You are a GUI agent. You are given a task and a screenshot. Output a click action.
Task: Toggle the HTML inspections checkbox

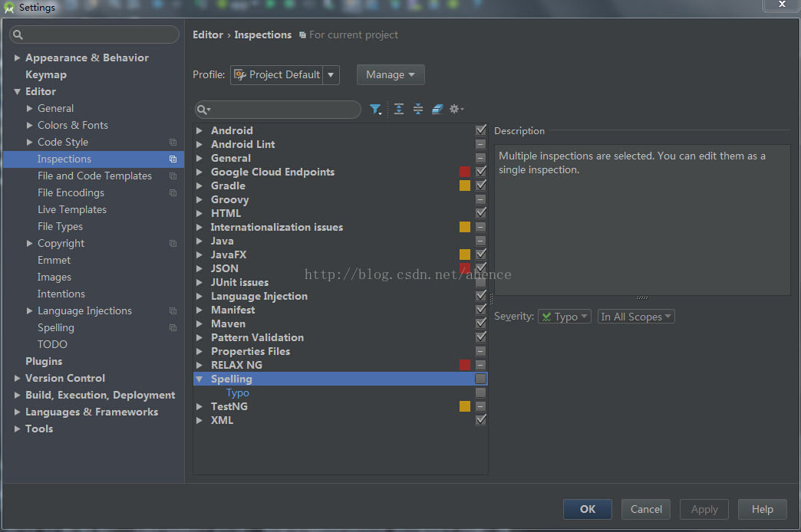pos(481,213)
